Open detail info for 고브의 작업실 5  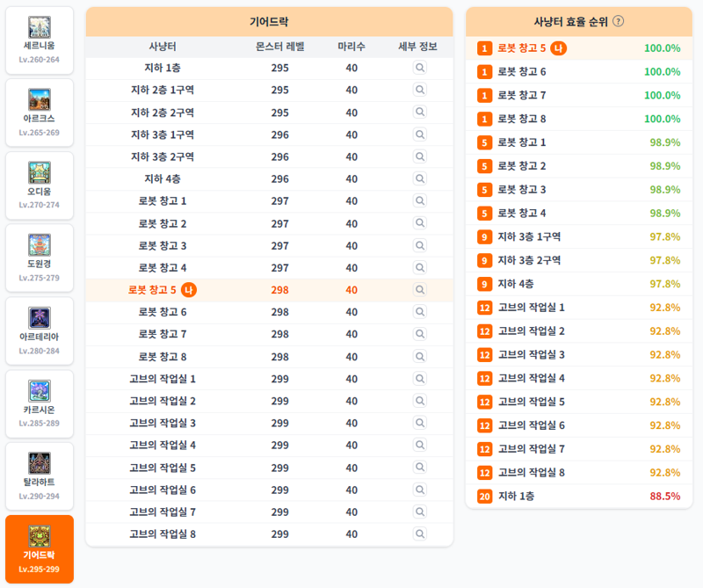pyautogui.click(x=420, y=468)
